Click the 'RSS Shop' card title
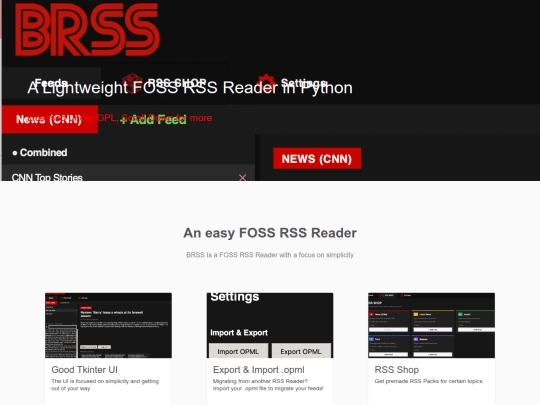 pyautogui.click(x=396, y=370)
